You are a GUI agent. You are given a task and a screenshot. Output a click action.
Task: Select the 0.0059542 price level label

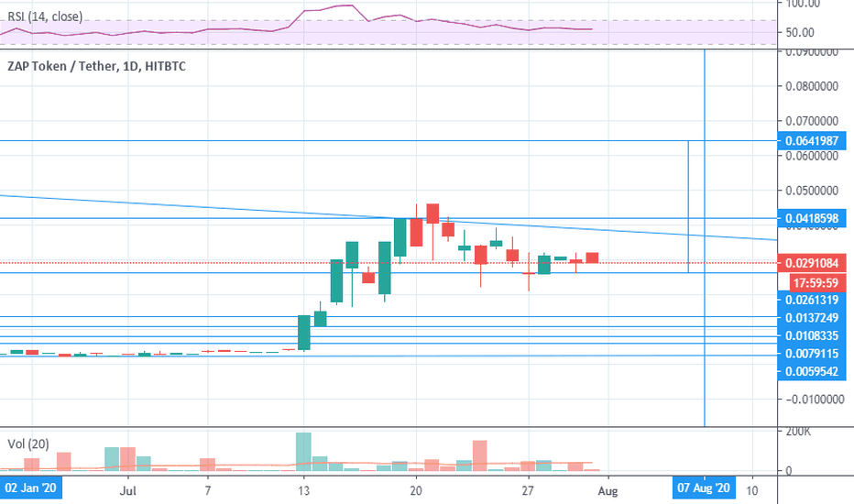click(812, 372)
